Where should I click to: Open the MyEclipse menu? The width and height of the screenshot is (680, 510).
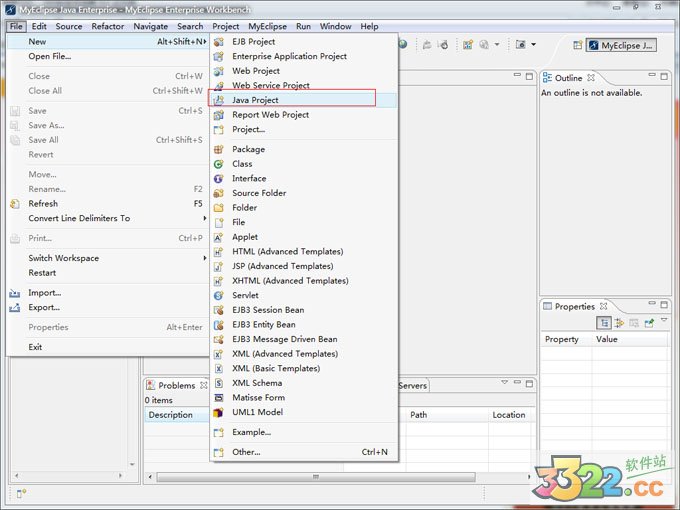coord(267,26)
